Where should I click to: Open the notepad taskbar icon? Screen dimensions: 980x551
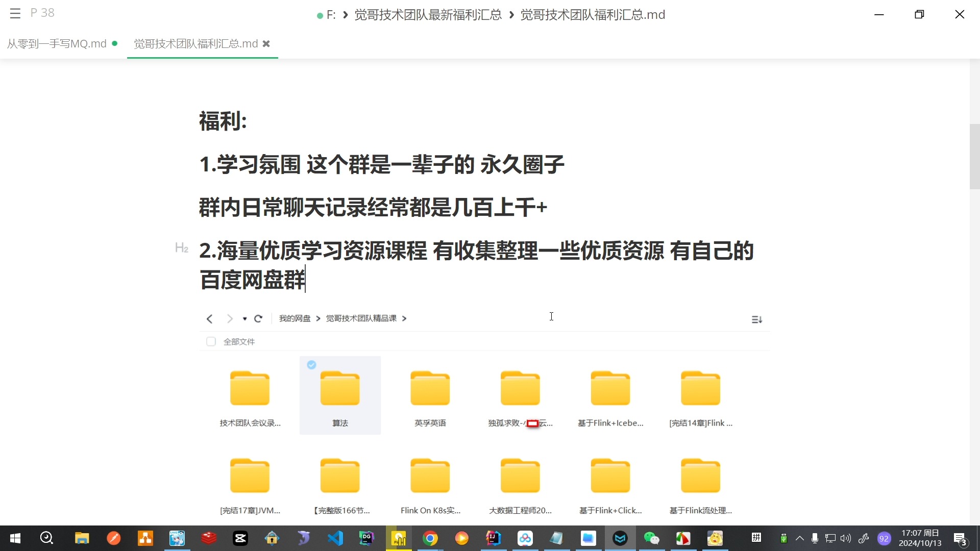click(x=557, y=538)
